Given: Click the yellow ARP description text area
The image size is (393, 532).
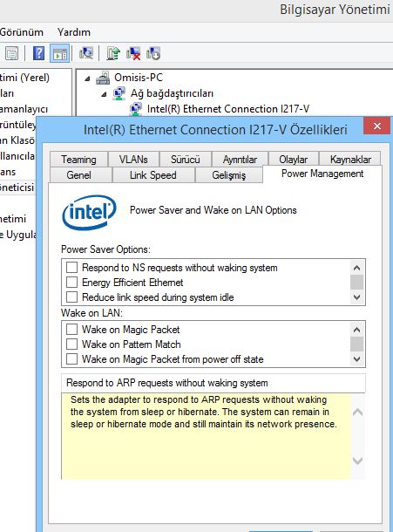Looking at the screenshot, I should pyautogui.click(x=206, y=436).
